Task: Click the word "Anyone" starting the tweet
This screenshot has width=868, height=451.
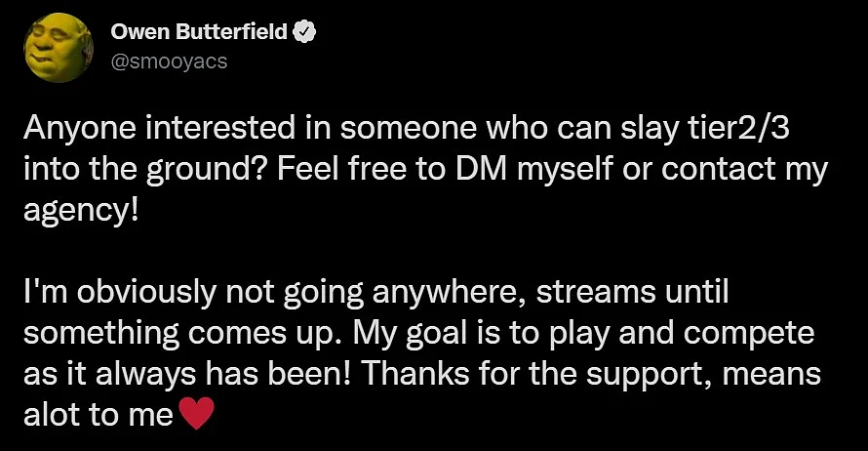Action: pyautogui.click(x=80, y=130)
